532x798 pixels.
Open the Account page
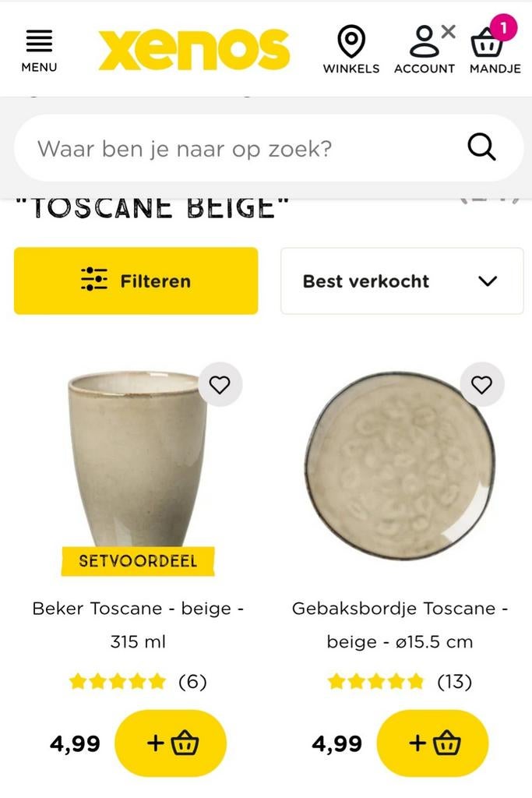click(x=425, y=47)
